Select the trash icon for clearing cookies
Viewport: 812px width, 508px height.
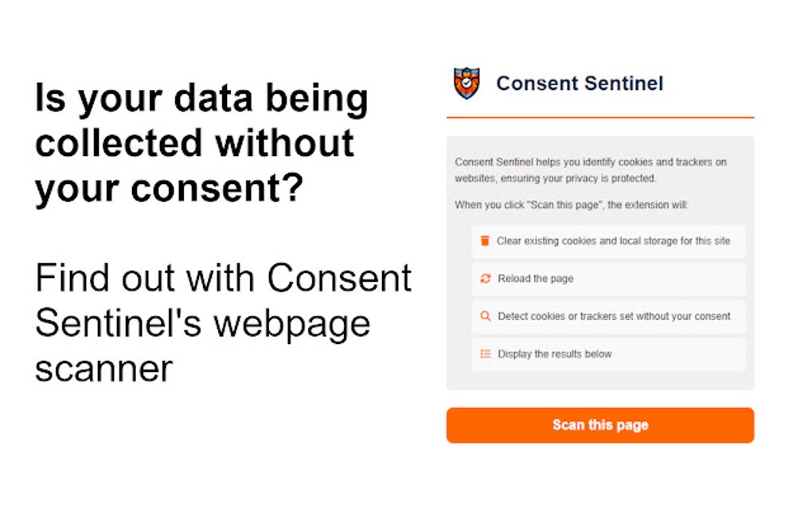[484, 240]
